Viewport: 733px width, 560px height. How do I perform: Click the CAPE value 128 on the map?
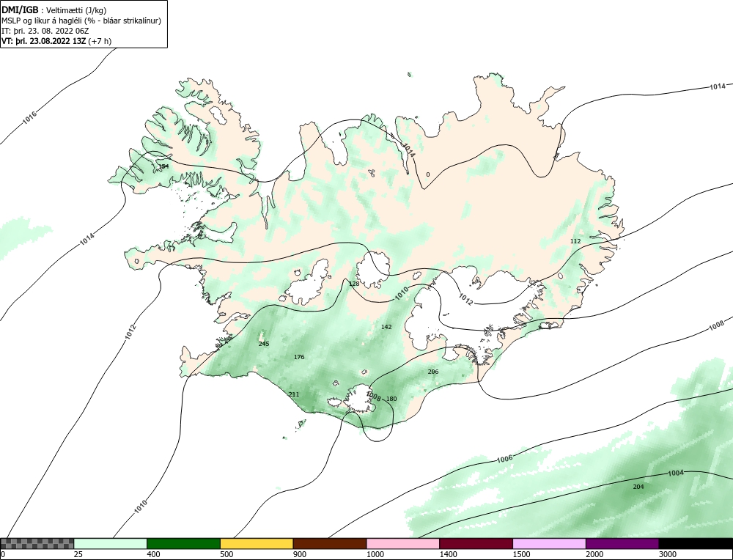[x=354, y=284]
